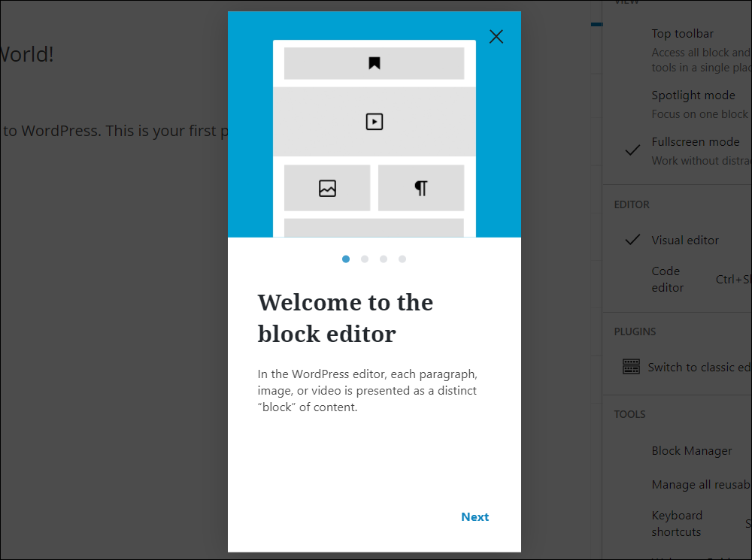Click the TOOLS section label
Viewport: 752px width, 560px height.
[x=629, y=413]
